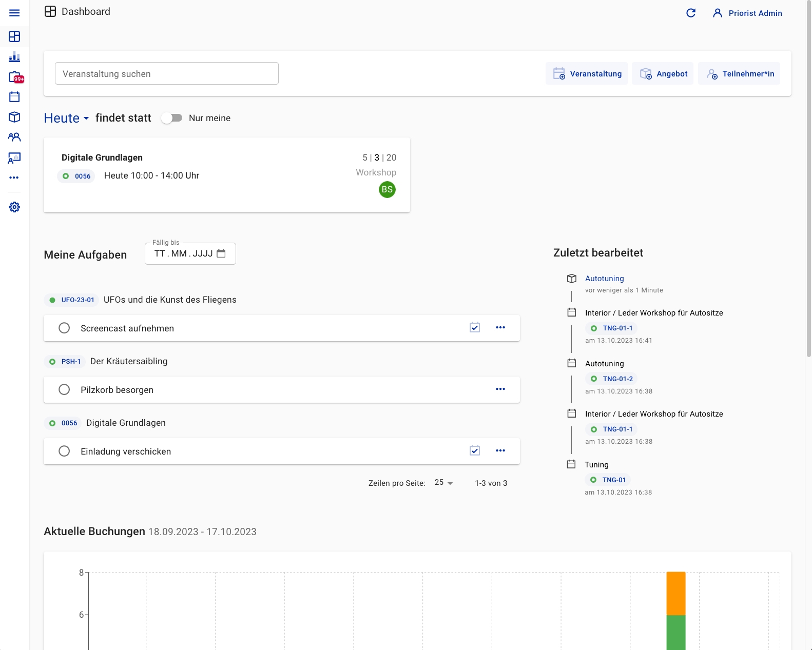Click the orange bar segment in bookings chart

675,593
